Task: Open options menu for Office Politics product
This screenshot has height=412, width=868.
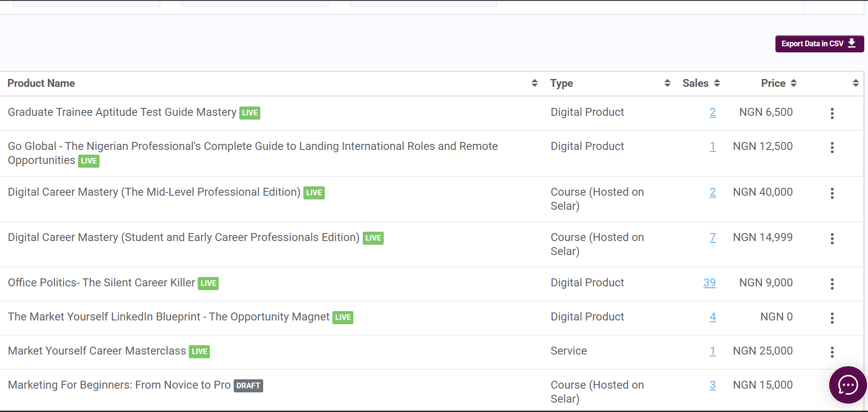Action: [832, 284]
